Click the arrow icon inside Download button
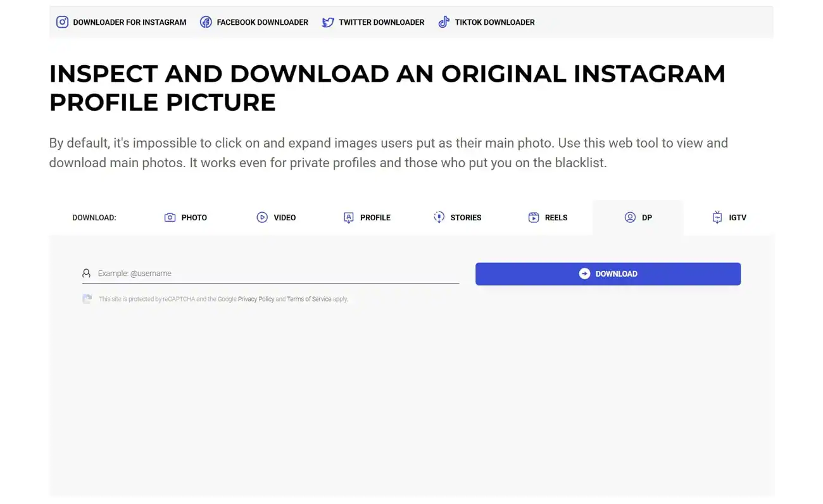 pyautogui.click(x=584, y=274)
